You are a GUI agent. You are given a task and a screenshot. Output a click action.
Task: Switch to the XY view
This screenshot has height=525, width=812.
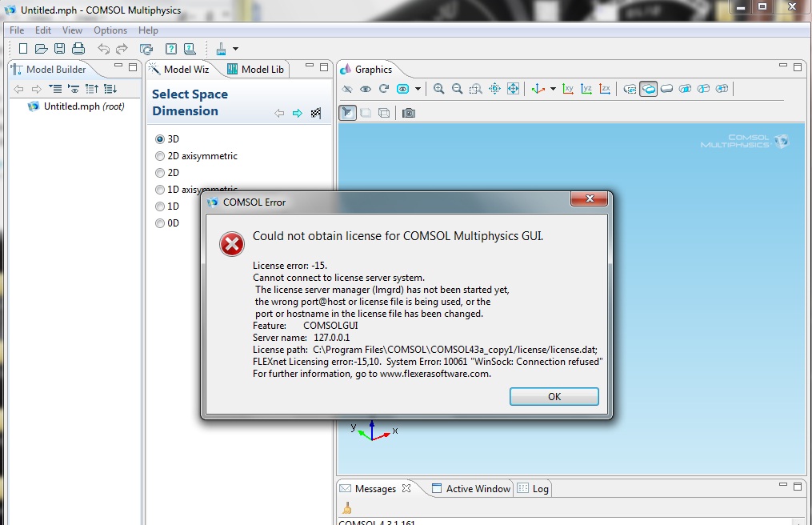click(x=568, y=89)
